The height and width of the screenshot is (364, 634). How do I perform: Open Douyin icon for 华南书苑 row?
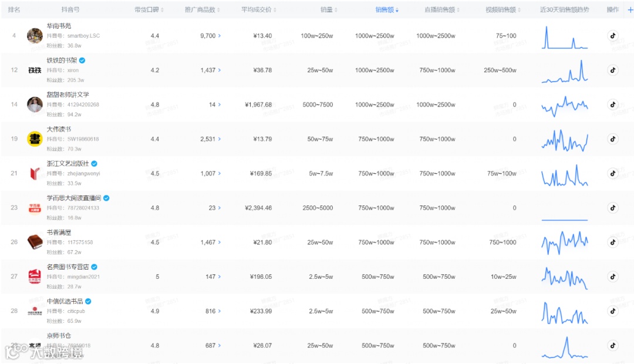(x=612, y=36)
